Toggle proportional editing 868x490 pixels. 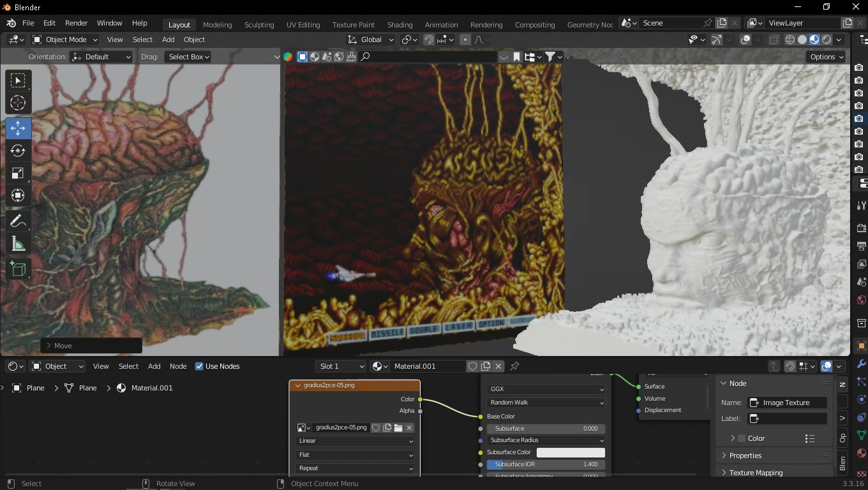[465, 40]
